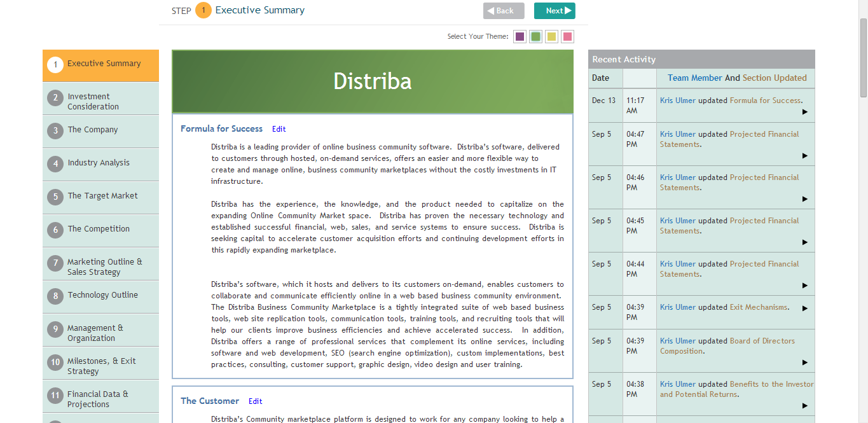Expand the Board of Directors Composition activity arrow
The height and width of the screenshot is (423, 868).
click(x=804, y=363)
